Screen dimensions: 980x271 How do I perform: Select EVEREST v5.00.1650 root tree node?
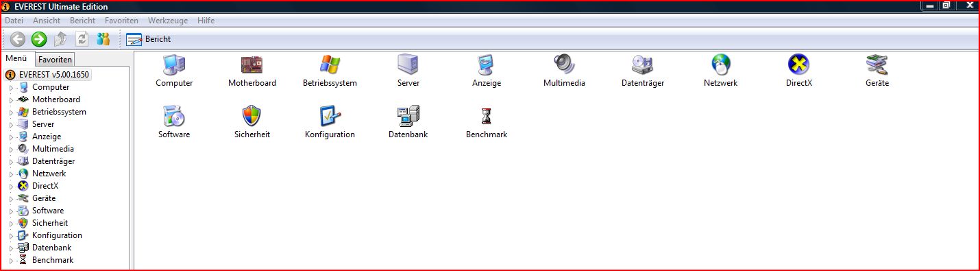pos(54,74)
